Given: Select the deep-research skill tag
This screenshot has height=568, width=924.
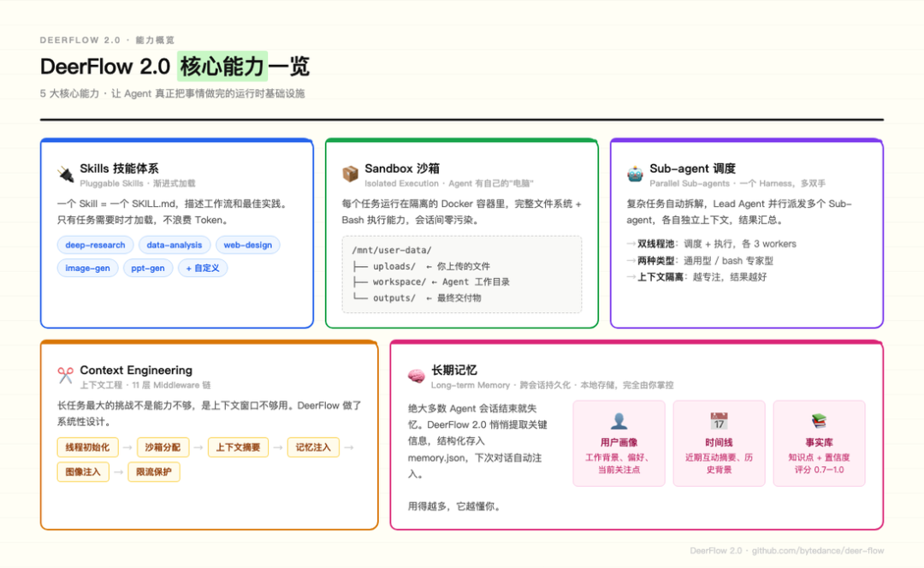Looking at the screenshot, I should pyautogui.click(x=96, y=246).
